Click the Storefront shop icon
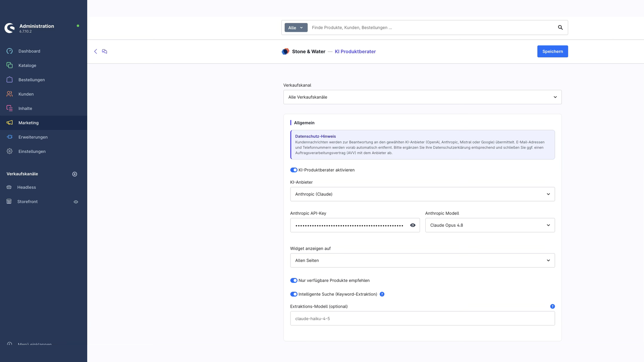 pyautogui.click(x=9, y=201)
